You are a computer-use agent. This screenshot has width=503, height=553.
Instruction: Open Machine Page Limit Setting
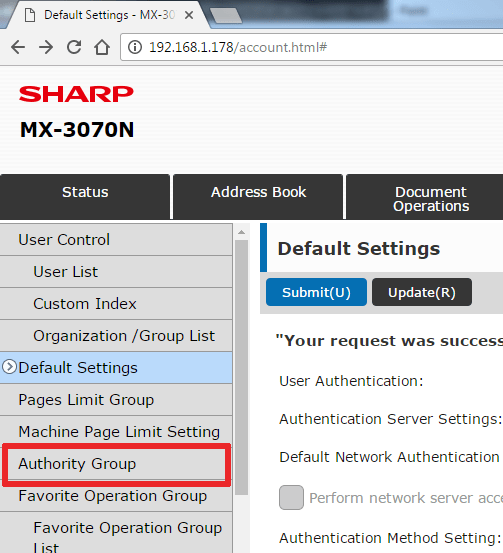[x=116, y=432]
